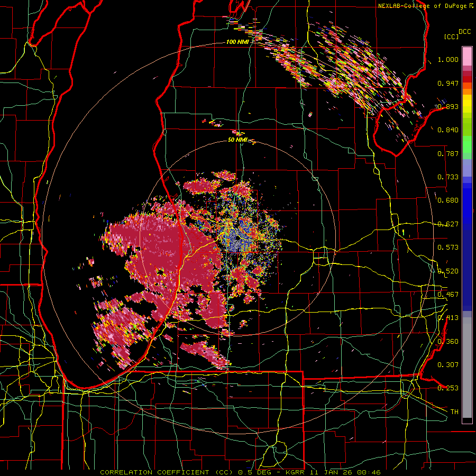Image resolution: width=476 pixels, height=476 pixels.
Task: Click the [CC] legend unit label
Action: pyautogui.click(x=452, y=36)
